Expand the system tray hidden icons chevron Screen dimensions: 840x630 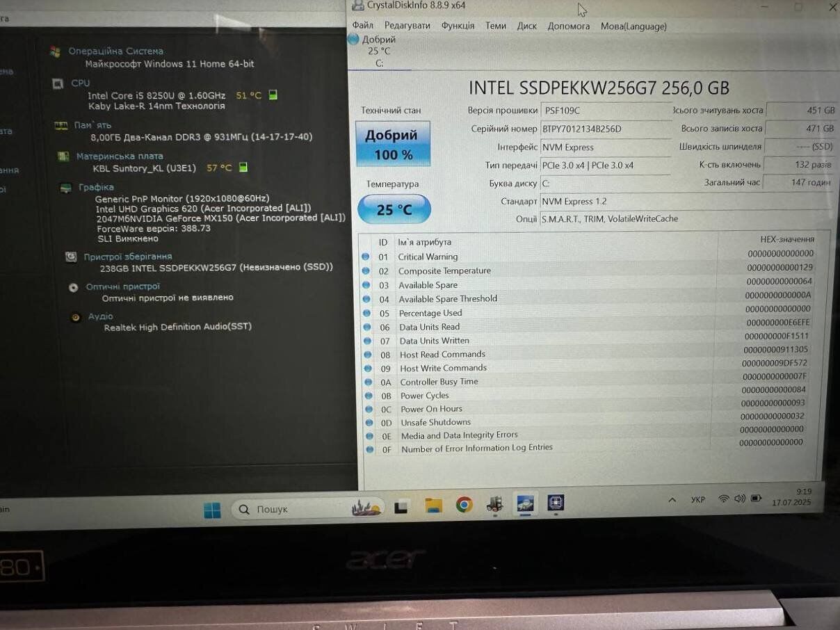click(672, 500)
